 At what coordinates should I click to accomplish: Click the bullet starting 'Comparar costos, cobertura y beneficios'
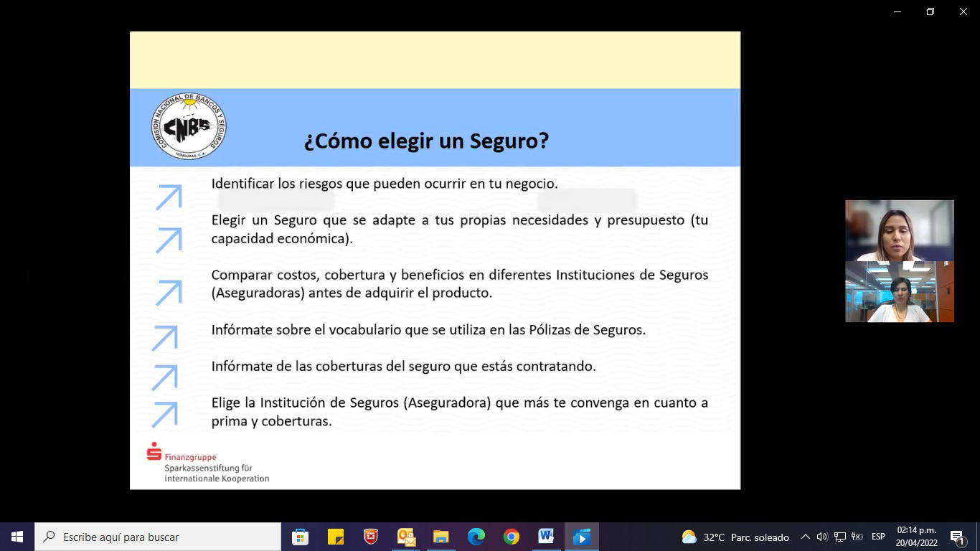tap(459, 284)
